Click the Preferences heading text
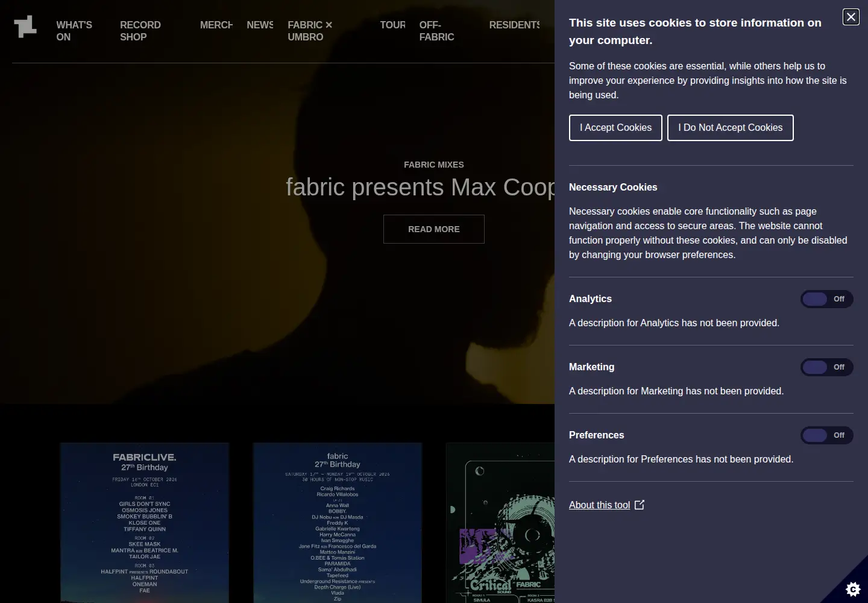This screenshot has height=603, width=868. (x=596, y=435)
